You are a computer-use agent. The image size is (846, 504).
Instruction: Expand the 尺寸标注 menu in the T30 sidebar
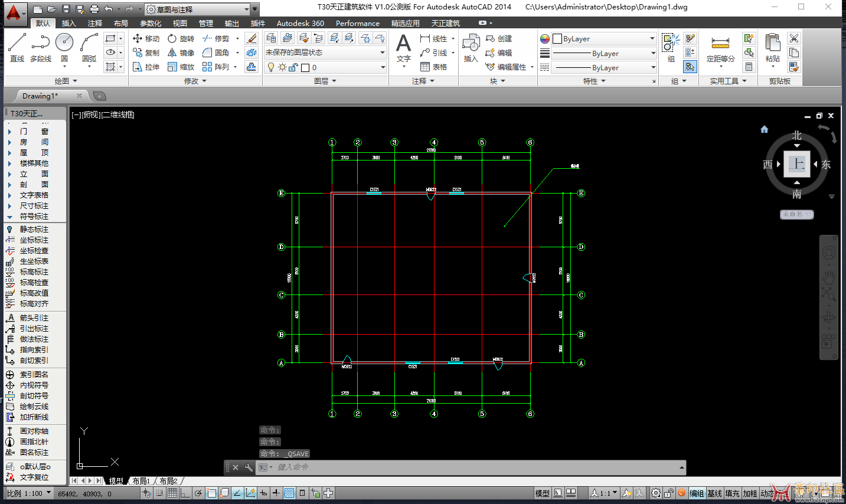point(34,206)
